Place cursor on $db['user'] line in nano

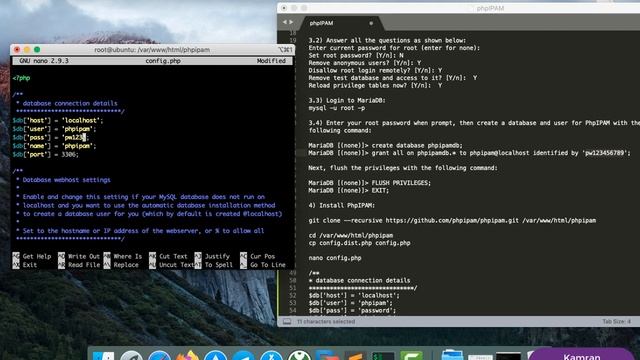(x=54, y=129)
